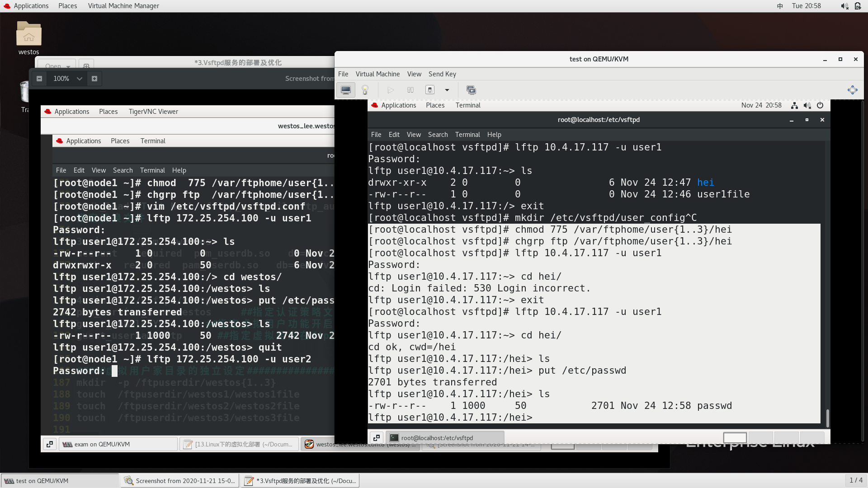The image size is (868, 488).
Task: Click the guest terminal vertical scrollbar
Action: click(x=827, y=418)
